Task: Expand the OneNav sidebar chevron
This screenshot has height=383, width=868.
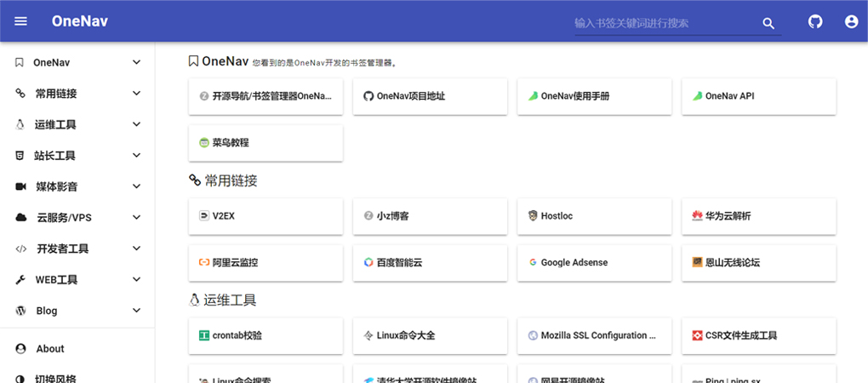Action: coord(136,62)
